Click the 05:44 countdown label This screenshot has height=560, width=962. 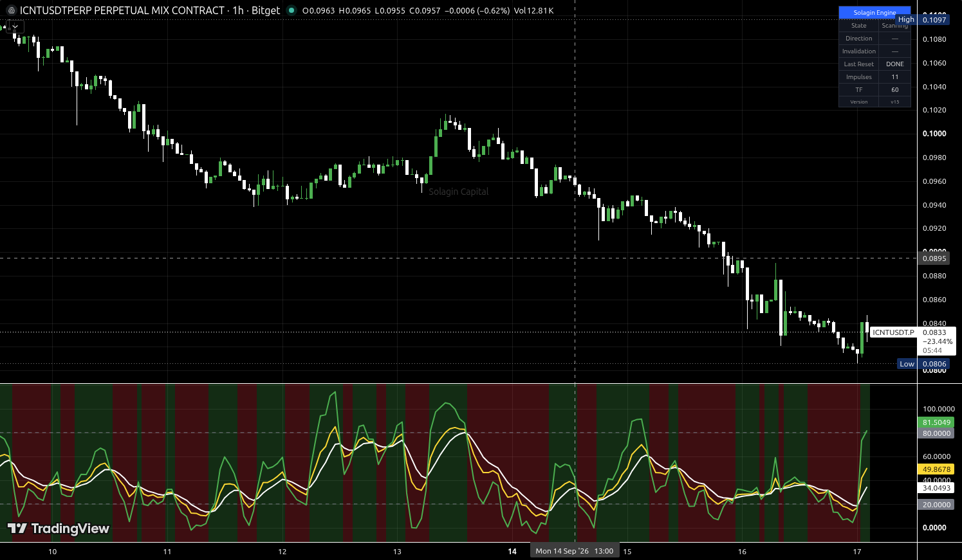pyautogui.click(x=932, y=350)
